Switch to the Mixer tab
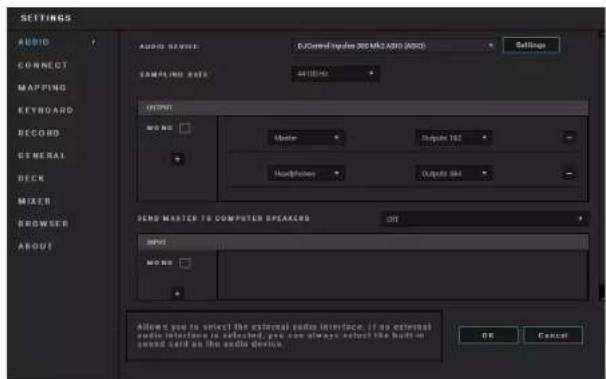The image size is (606, 379). tap(34, 201)
